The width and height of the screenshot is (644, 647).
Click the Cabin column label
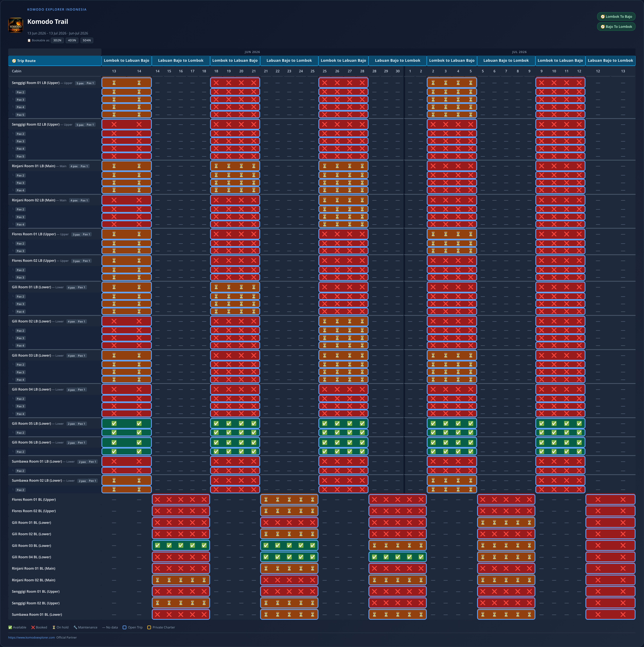coord(16,71)
